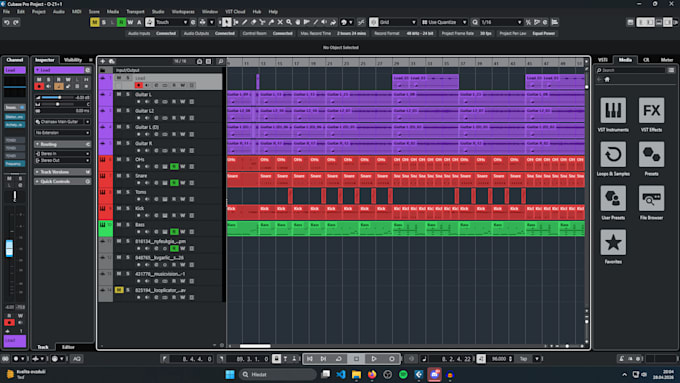The height and width of the screenshot is (383, 680).
Task: Select the Erase tool
Action: tap(254, 22)
